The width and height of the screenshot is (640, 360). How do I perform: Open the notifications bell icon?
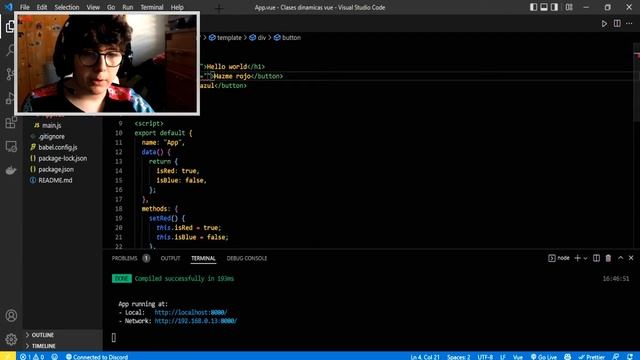tap(630, 357)
